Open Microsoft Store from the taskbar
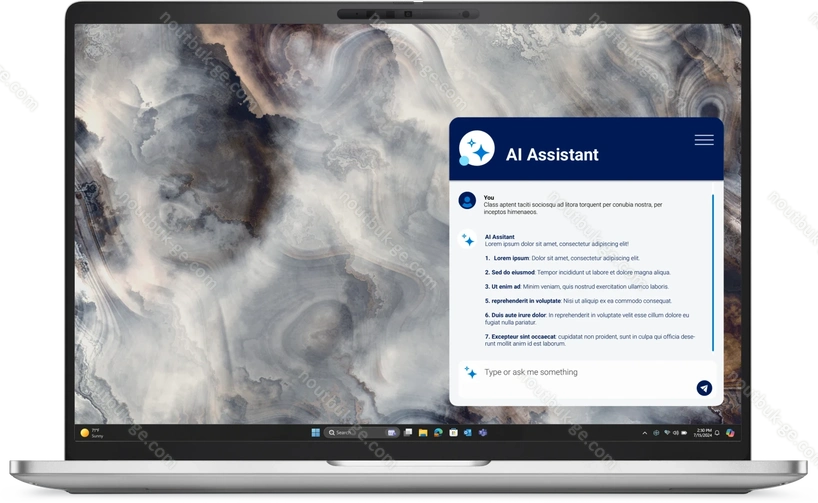This screenshot has width=818, height=503. point(453,432)
